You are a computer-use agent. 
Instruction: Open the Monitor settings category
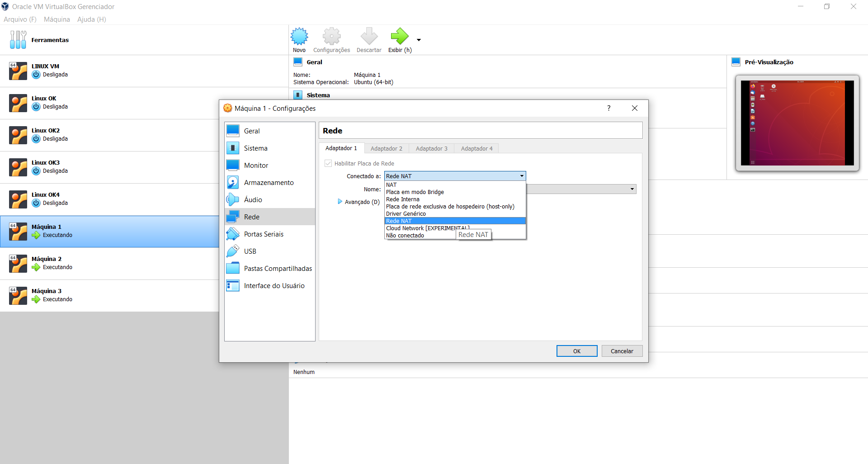(x=270, y=165)
